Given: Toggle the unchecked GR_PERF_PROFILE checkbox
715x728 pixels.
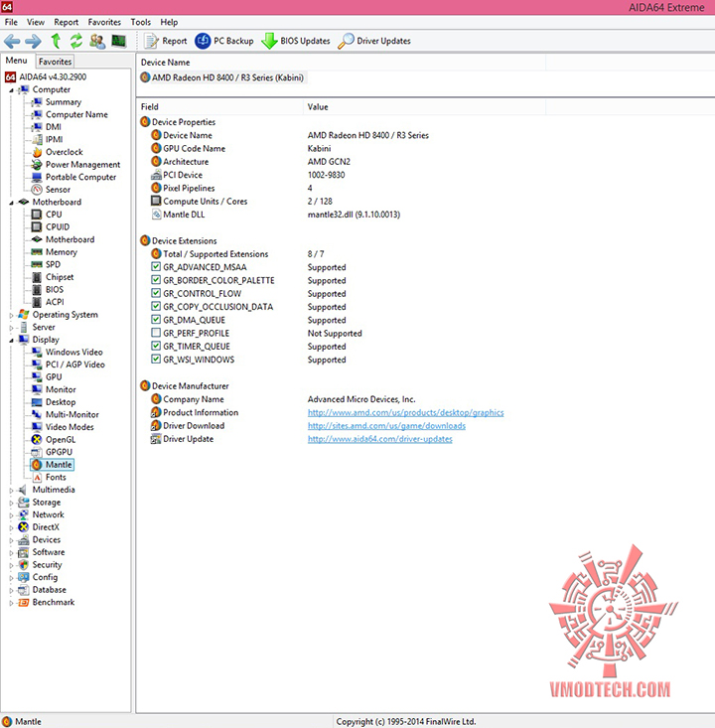Looking at the screenshot, I should 156,333.
